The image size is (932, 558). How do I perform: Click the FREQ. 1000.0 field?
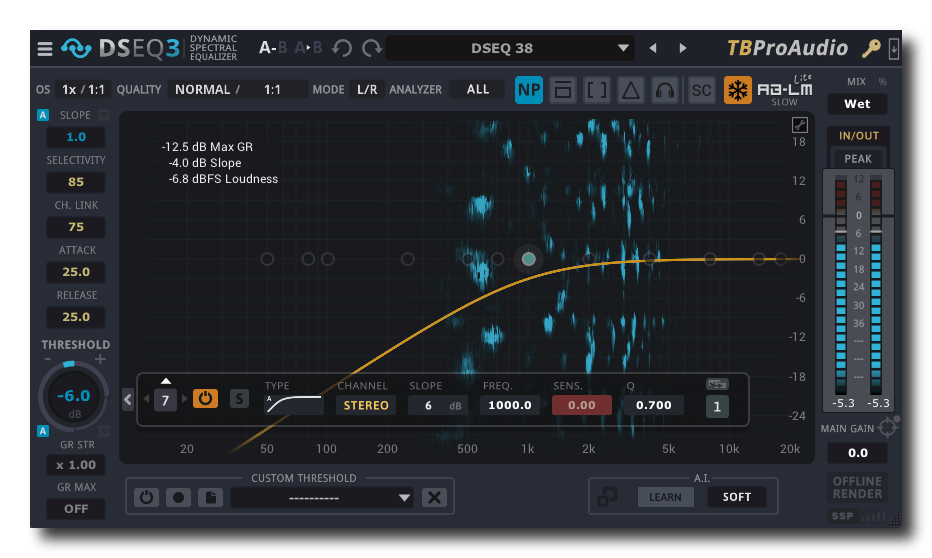pyautogui.click(x=509, y=405)
